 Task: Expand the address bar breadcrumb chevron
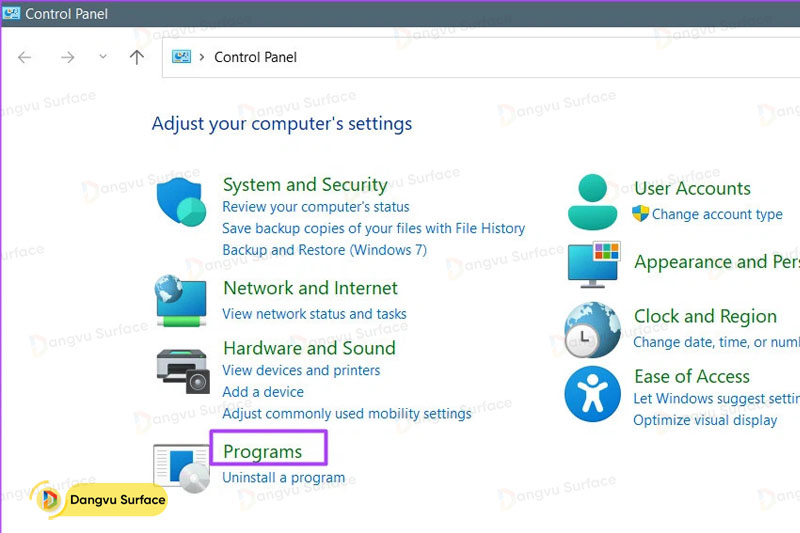202,57
